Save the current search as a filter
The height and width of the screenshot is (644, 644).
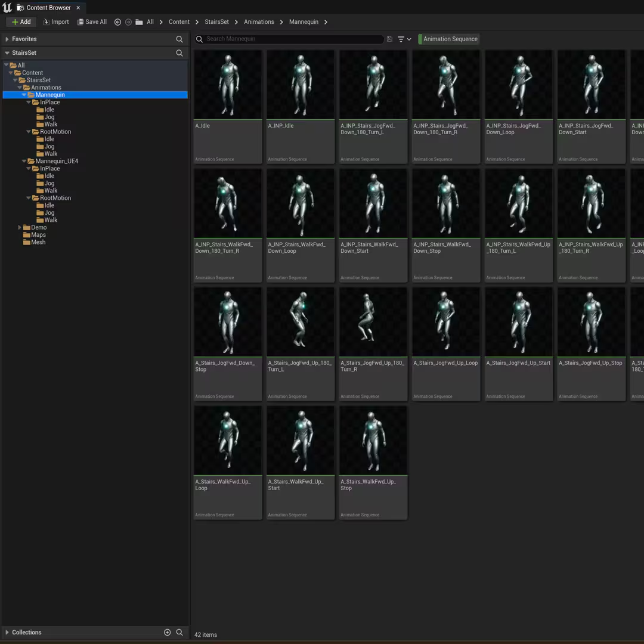pyautogui.click(x=389, y=39)
